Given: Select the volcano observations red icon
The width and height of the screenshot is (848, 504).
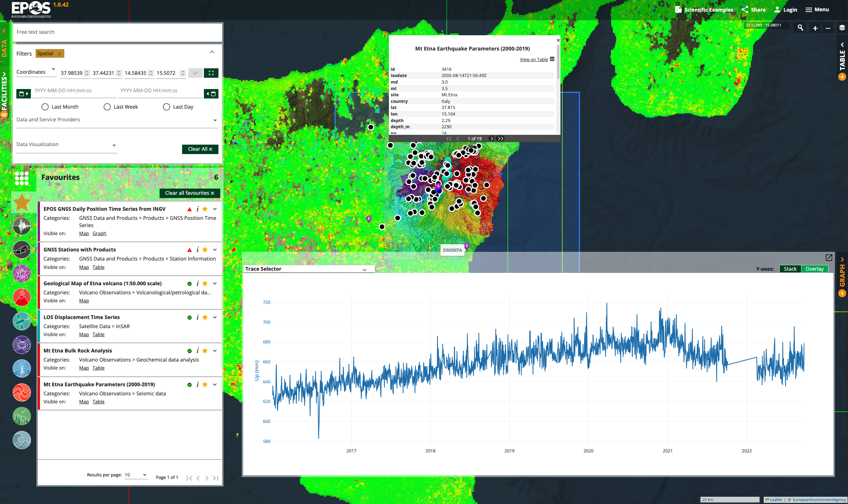Looking at the screenshot, I should 22,297.
